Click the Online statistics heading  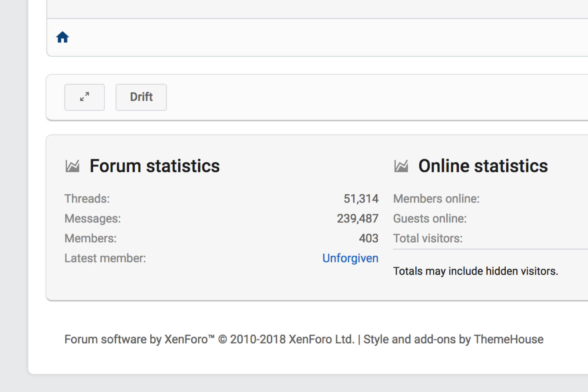coord(483,166)
